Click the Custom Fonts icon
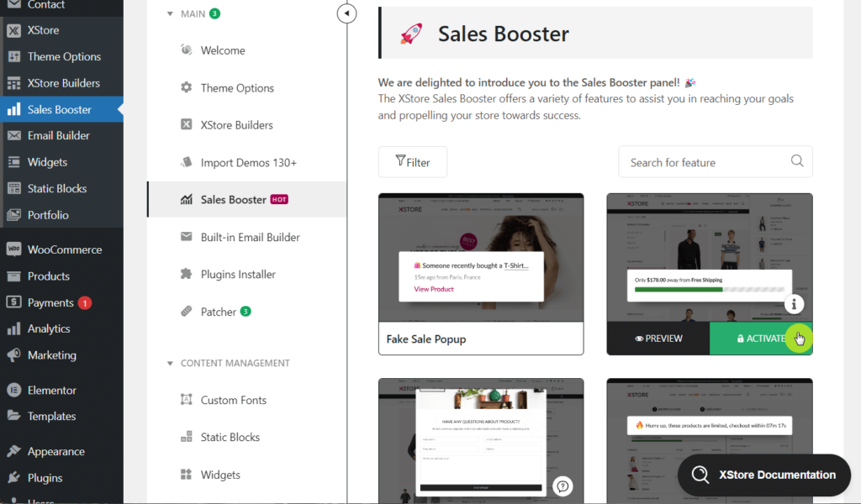This screenshot has height=504, width=861. pyautogui.click(x=187, y=399)
